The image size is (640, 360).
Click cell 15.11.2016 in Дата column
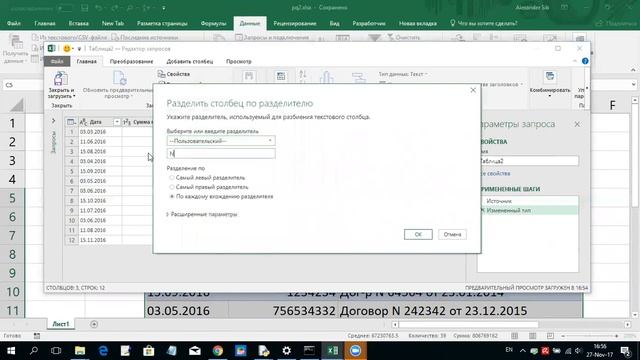[100, 240]
